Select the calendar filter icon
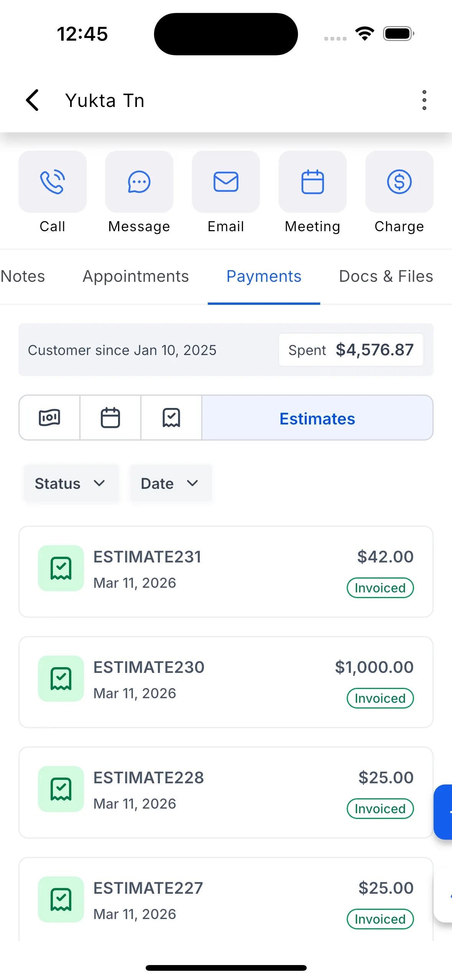The image size is (452, 980). click(110, 418)
